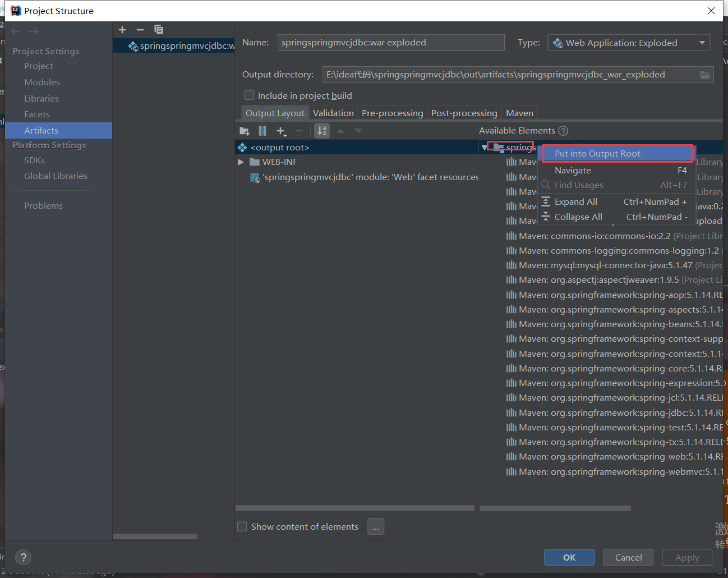The width and height of the screenshot is (728, 578).
Task: Open the Post-processing tab
Action: tap(464, 113)
